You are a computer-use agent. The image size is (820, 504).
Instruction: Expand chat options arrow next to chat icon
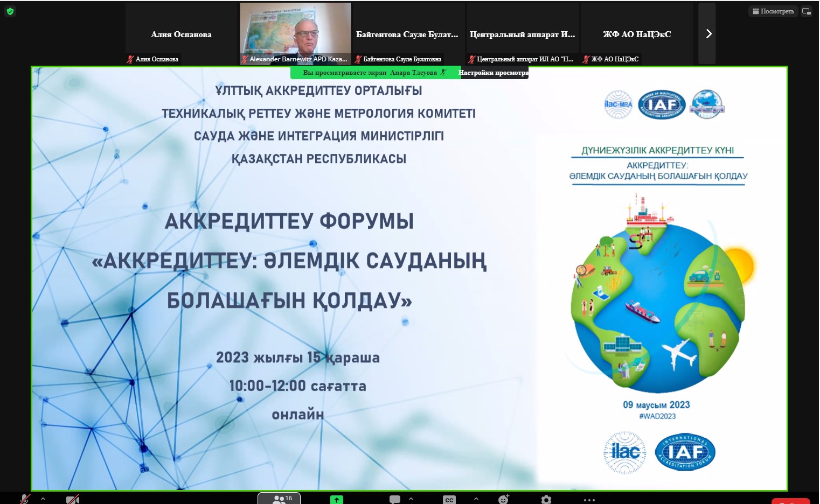tap(411, 499)
